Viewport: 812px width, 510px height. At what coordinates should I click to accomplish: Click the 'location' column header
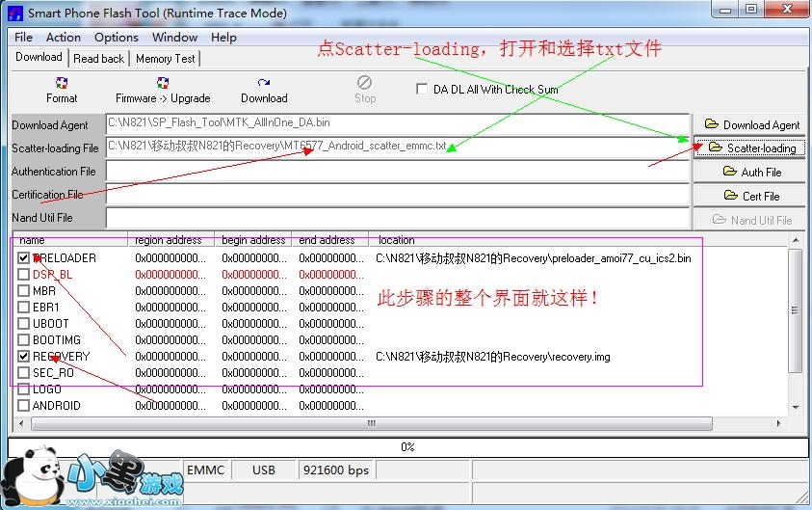coord(577,240)
